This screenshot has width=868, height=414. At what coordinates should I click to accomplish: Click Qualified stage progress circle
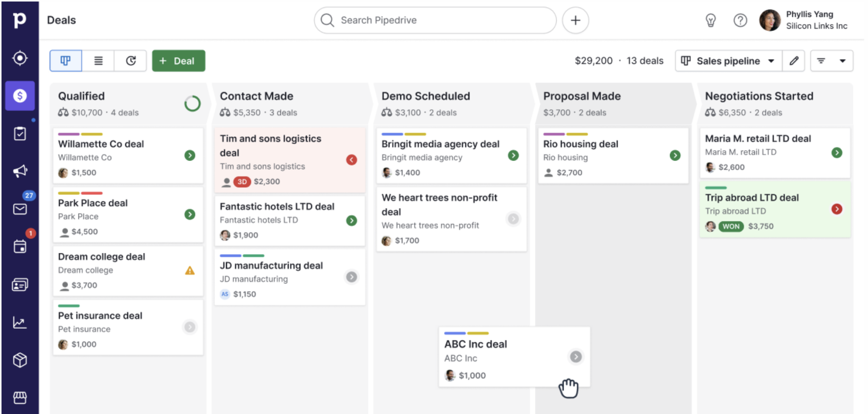click(x=192, y=103)
